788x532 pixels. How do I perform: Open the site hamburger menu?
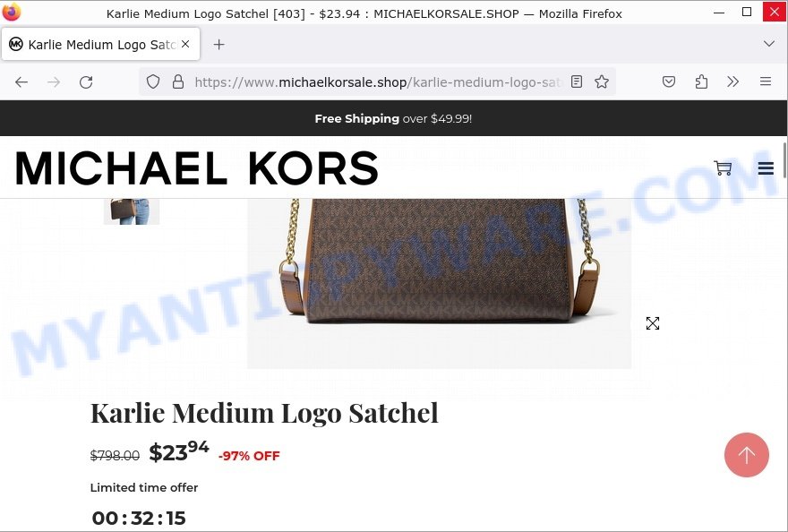[x=766, y=168]
